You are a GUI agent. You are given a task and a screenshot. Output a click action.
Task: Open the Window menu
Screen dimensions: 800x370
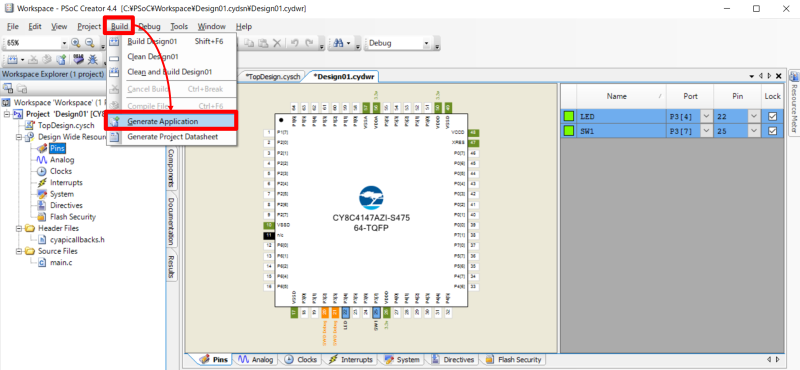point(212,26)
